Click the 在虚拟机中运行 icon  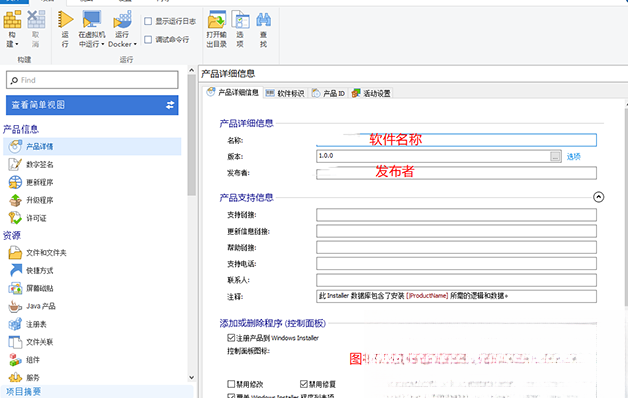91,19
